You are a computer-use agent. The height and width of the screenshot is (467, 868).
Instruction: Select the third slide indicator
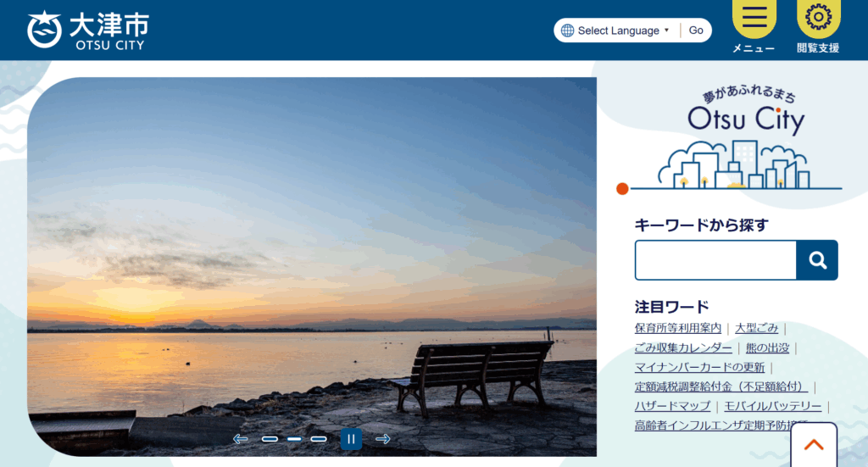319,439
